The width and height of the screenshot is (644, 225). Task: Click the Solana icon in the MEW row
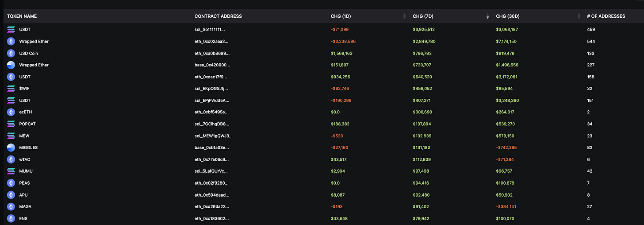pyautogui.click(x=11, y=136)
